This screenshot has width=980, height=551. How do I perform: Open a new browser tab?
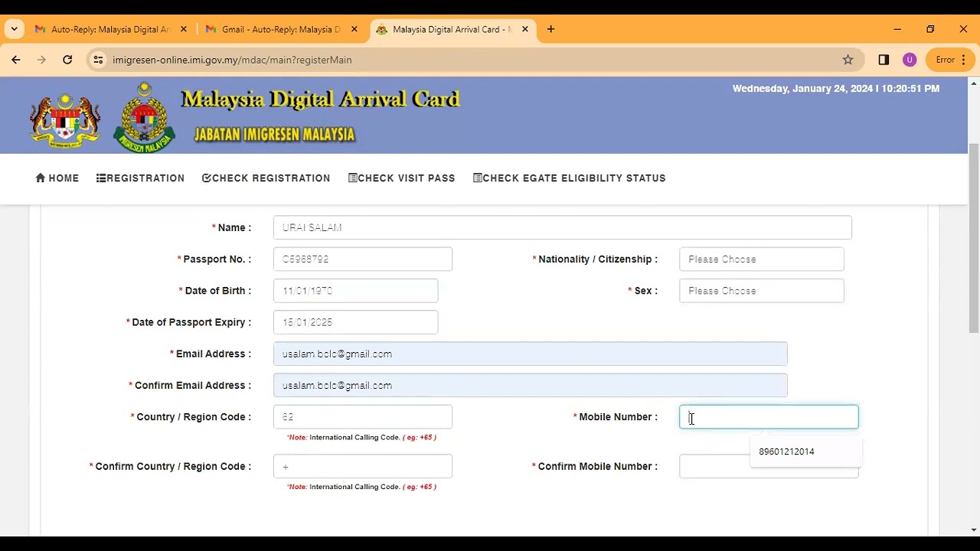(550, 29)
